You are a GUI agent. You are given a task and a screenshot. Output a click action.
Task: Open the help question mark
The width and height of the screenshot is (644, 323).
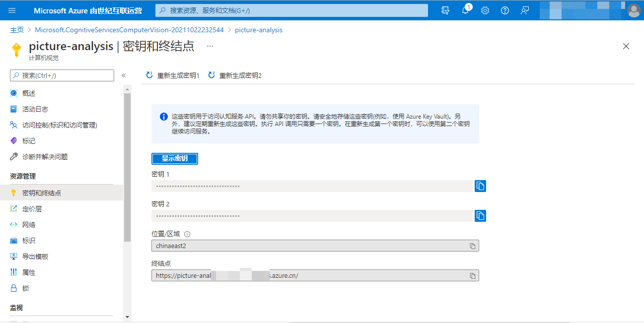505,10
